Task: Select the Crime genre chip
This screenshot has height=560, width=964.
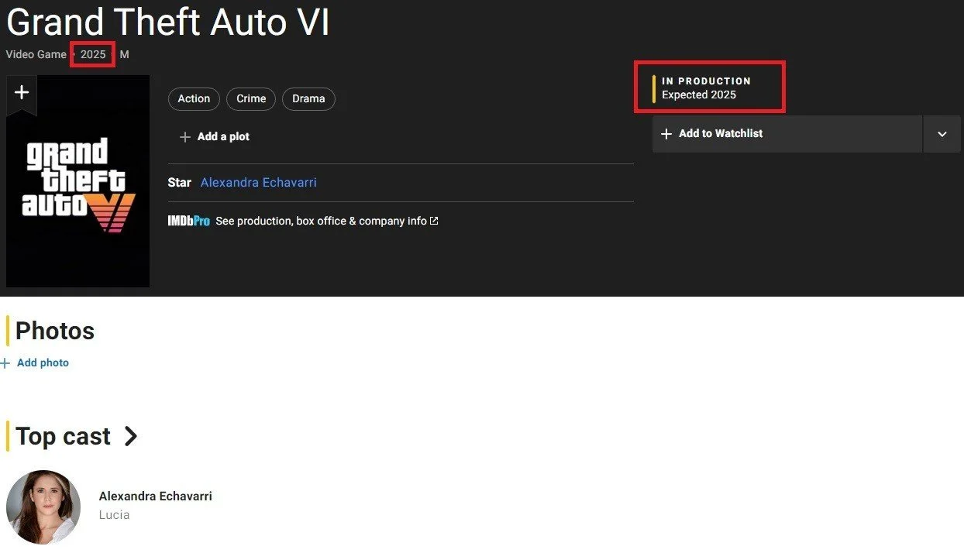Action: pos(251,99)
